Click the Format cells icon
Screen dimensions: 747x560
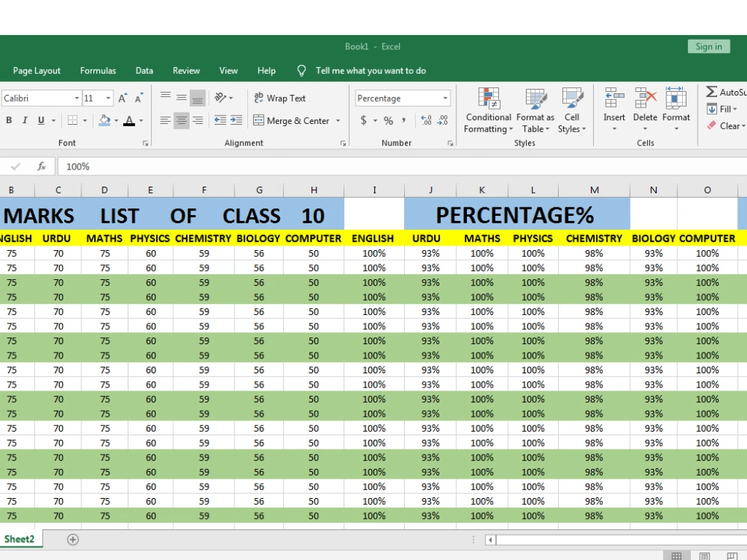675,98
